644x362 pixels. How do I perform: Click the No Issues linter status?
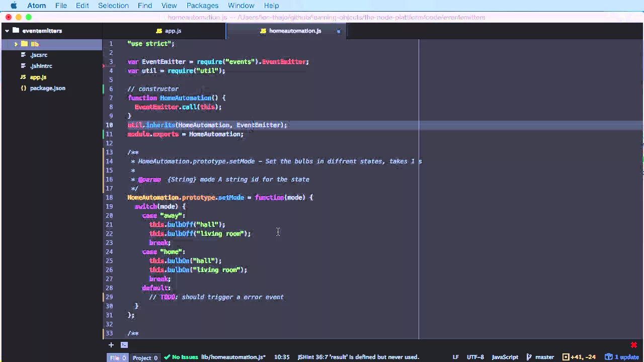(181, 357)
